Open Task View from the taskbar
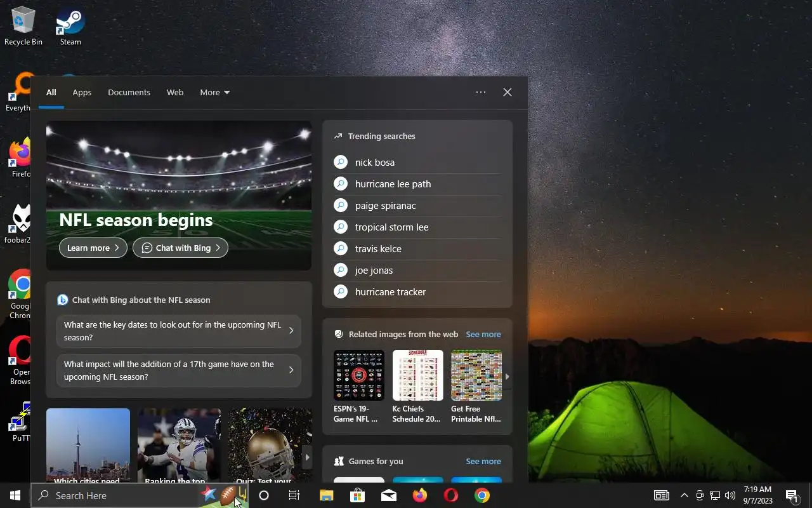 point(294,495)
